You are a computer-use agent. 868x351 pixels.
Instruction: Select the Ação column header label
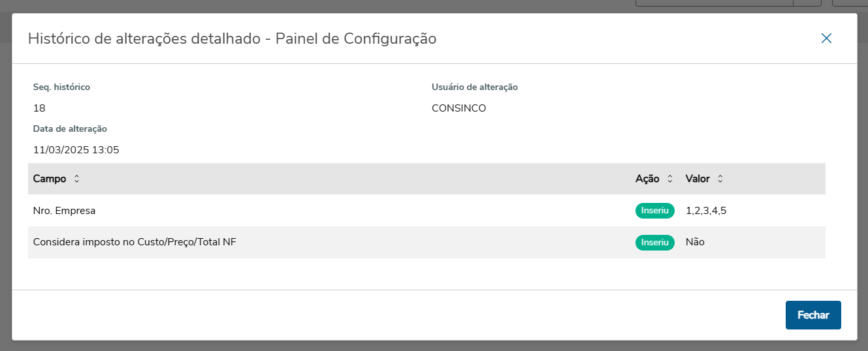[x=647, y=179]
